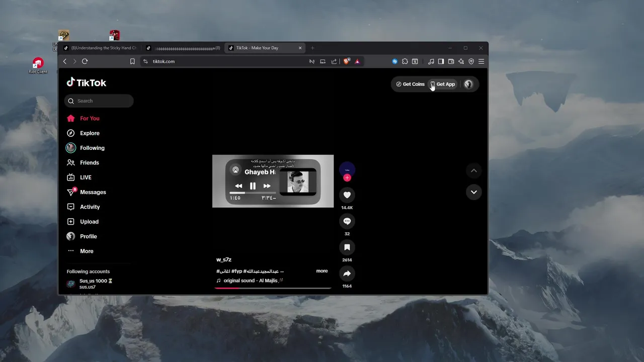Go to Profile in the sidebar
Screen dimensions: 644x362
pos(82,236)
